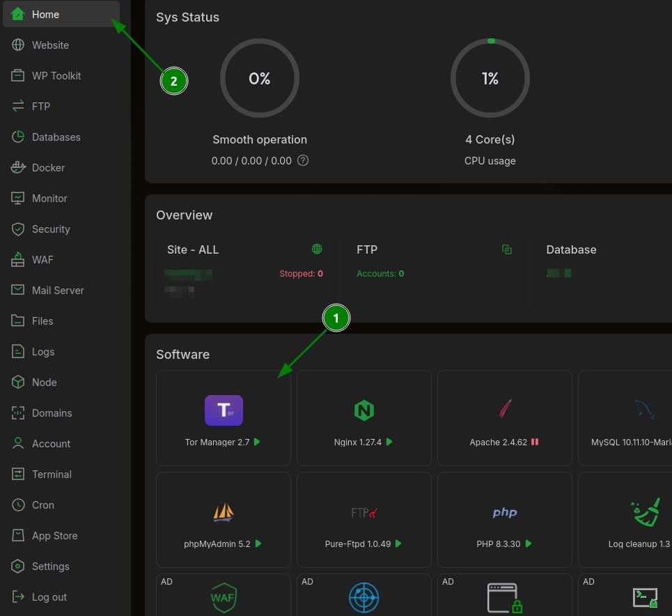Click the Stopped: 0 site count
Screen dimensions: 672x616
(302, 274)
